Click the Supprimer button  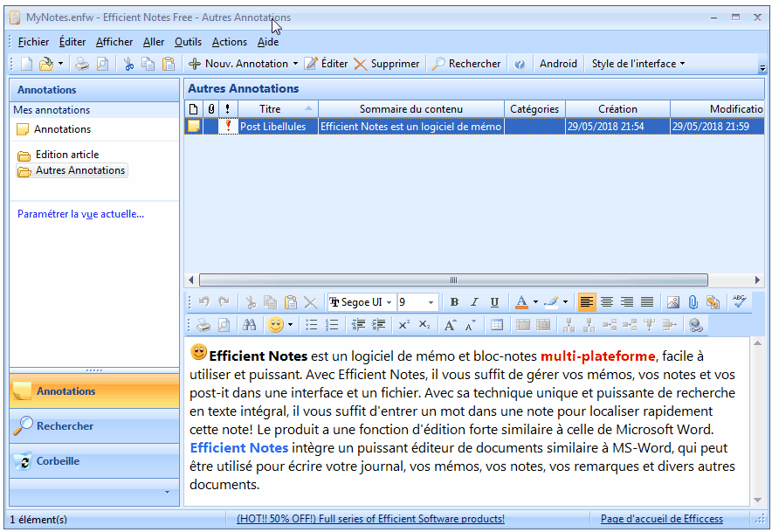tap(387, 64)
